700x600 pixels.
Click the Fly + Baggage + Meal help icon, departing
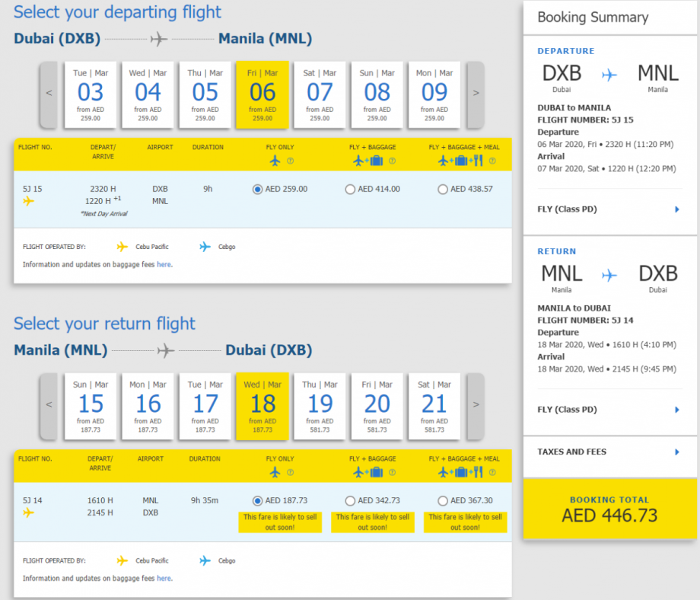492,161
